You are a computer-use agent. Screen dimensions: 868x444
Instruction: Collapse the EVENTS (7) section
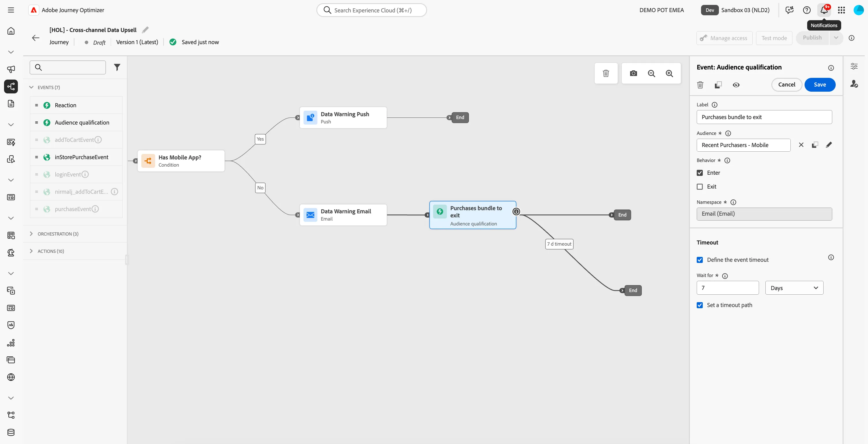click(31, 87)
